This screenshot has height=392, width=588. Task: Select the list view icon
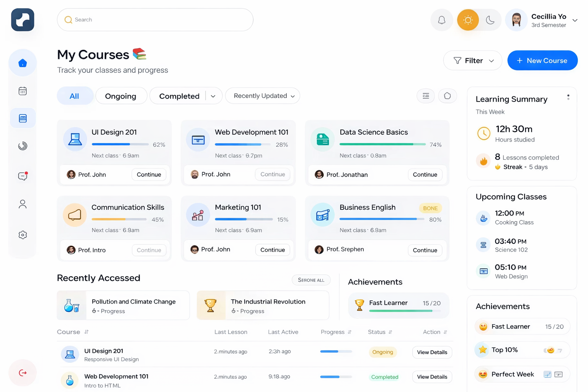pyautogui.click(x=426, y=96)
